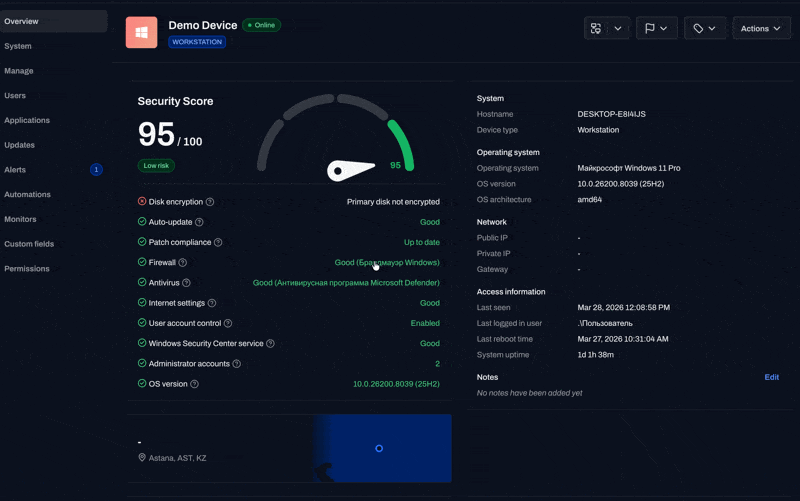
Task: Click the Edit link for Notes
Action: click(771, 377)
